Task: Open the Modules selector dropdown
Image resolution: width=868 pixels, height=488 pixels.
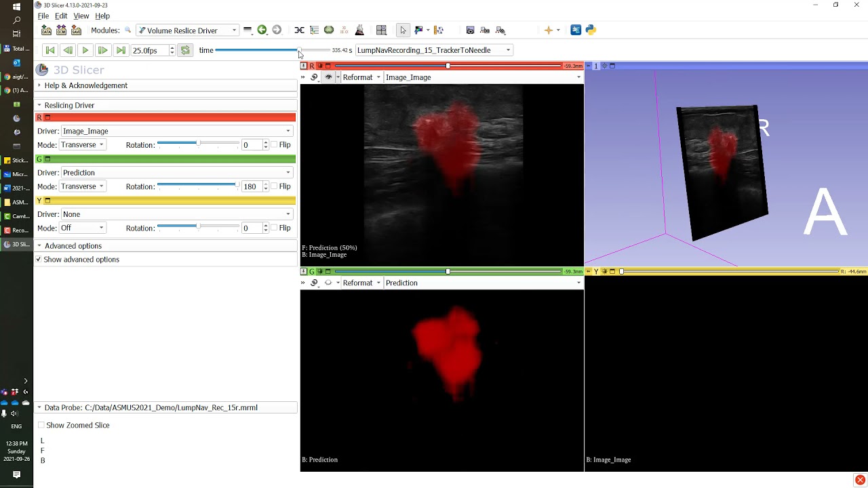Action: click(187, 30)
